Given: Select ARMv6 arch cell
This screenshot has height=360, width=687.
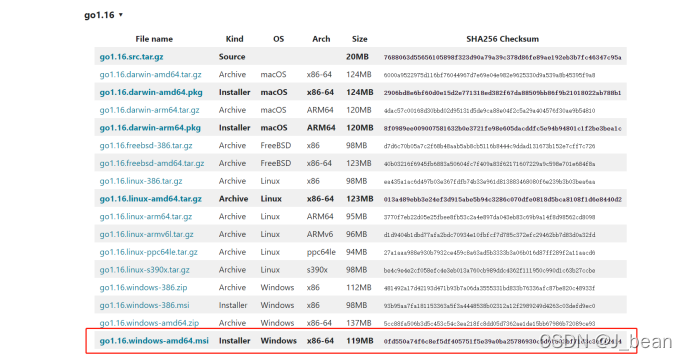Looking at the screenshot, I should click(320, 234).
